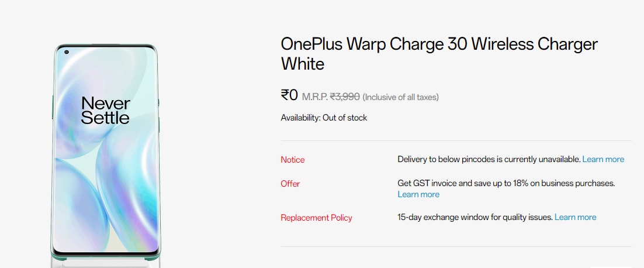Click the M.R.P. label beside the price
Screen dimensions: 644x268
coord(315,97)
